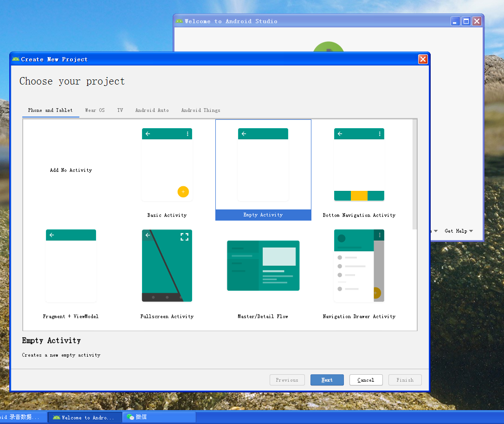Select the Fragment + ViewModel template
Viewport: 504px width, 424px height.
click(71, 272)
